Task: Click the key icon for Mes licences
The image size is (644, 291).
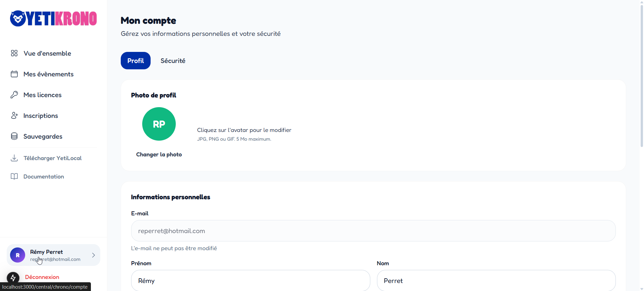Action: pos(14,95)
